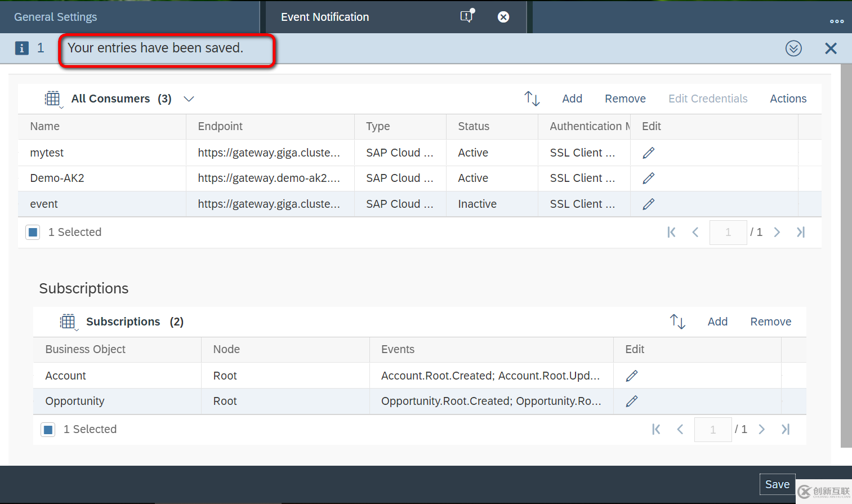This screenshot has width=852, height=504.
Task: Click the grid view icon beside All Consumers
Action: [53, 98]
